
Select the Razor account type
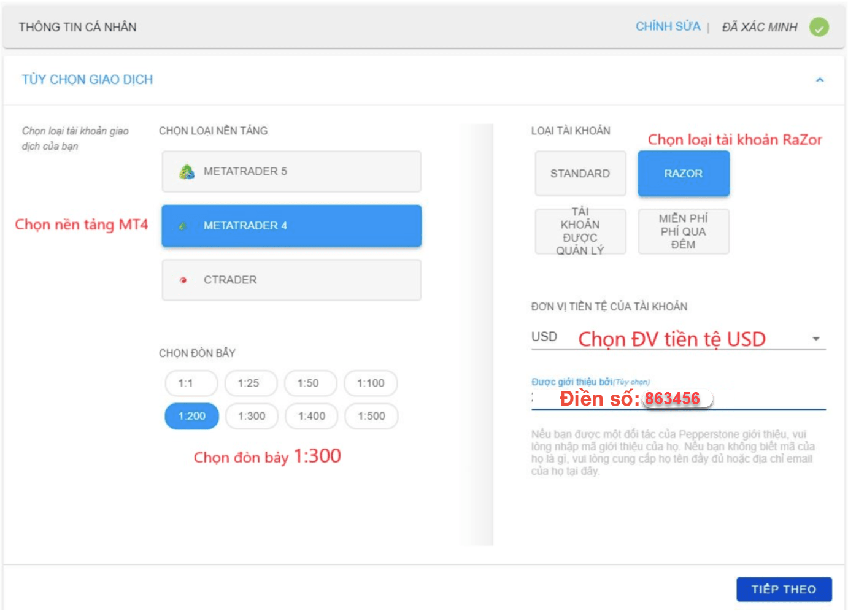683,174
